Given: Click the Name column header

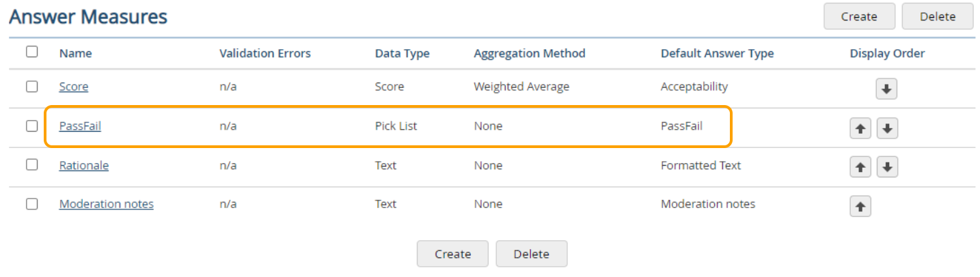Looking at the screenshot, I should click(x=75, y=53).
